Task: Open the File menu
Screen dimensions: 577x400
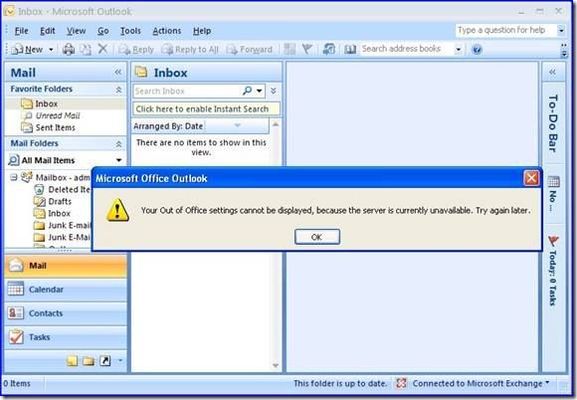Action: point(21,31)
